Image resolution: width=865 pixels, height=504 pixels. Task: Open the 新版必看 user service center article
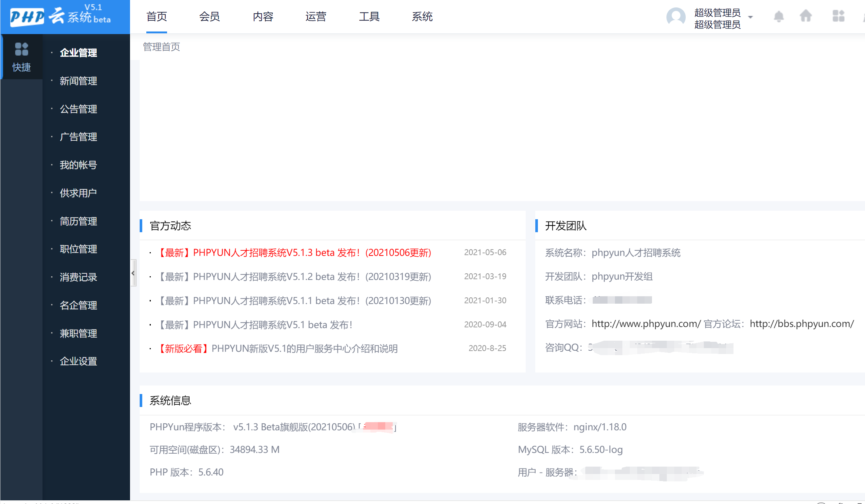[278, 348]
